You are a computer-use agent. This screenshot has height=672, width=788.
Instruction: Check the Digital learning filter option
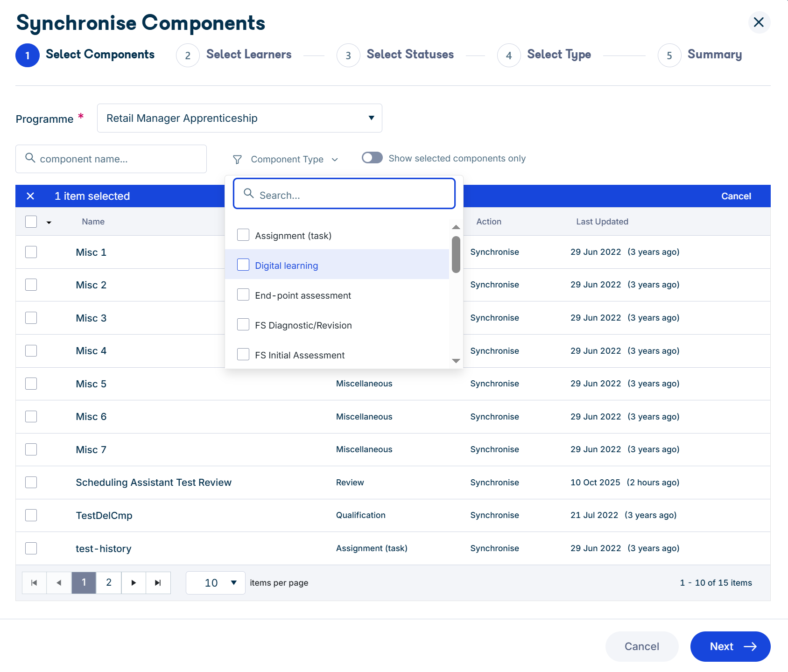pos(243,265)
